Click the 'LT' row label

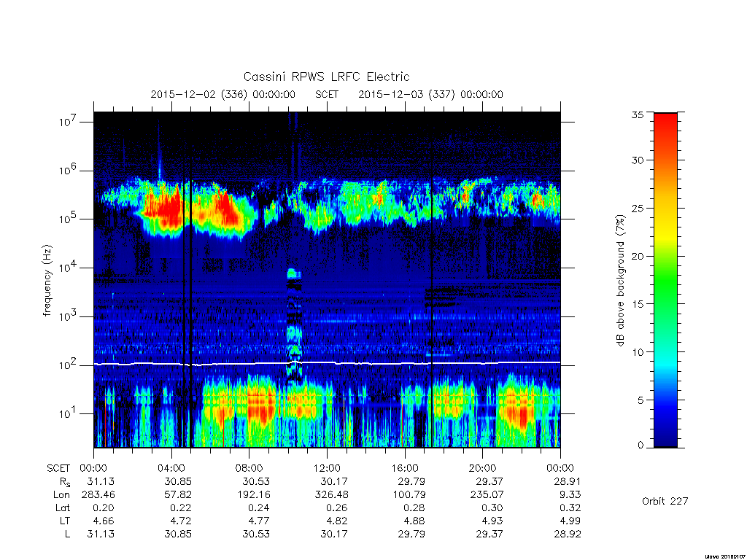65,521
